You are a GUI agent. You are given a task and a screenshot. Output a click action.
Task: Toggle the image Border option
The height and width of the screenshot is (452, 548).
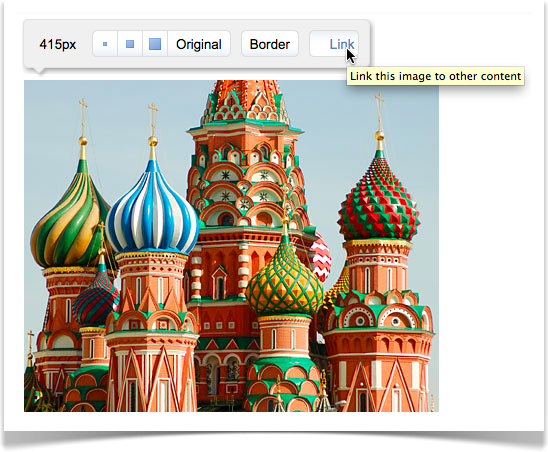point(270,44)
